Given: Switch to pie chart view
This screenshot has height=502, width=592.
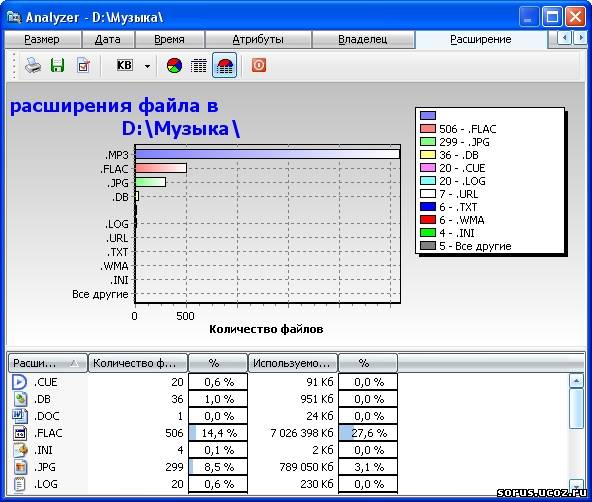Looking at the screenshot, I should (174, 66).
